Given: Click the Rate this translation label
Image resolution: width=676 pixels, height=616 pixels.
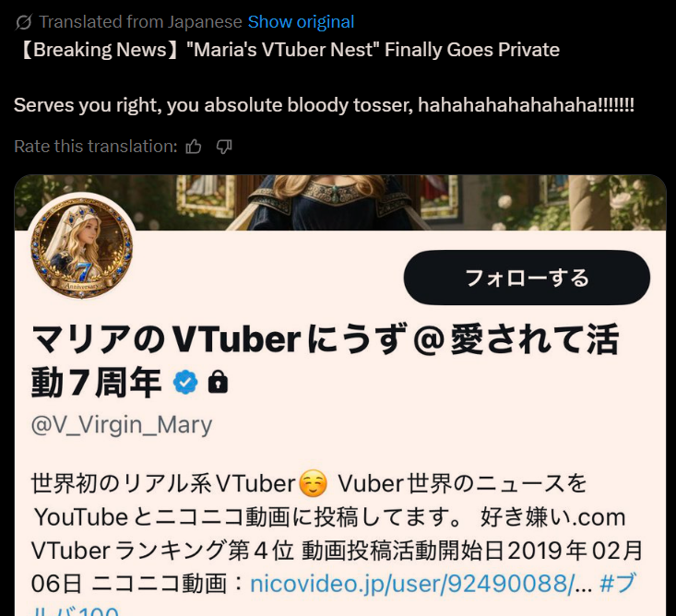Looking at the screenshot, I should [x=96, y=147].
